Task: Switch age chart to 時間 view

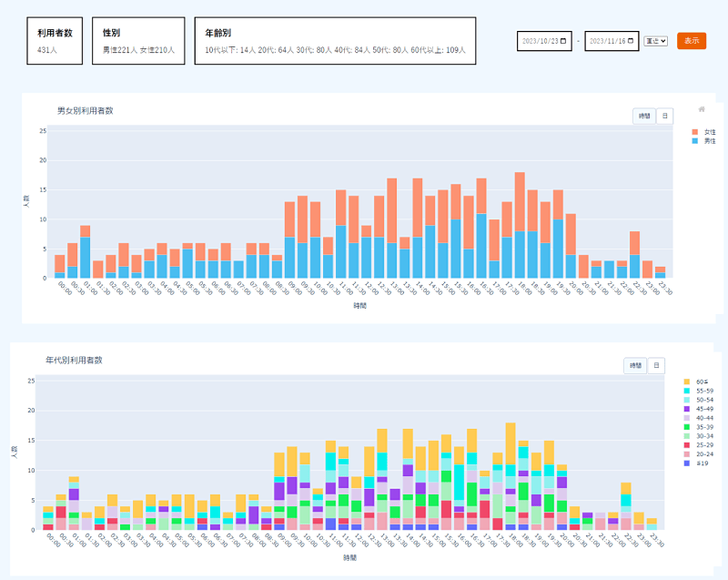Action: pyautogui.click(x=635, y=365)
